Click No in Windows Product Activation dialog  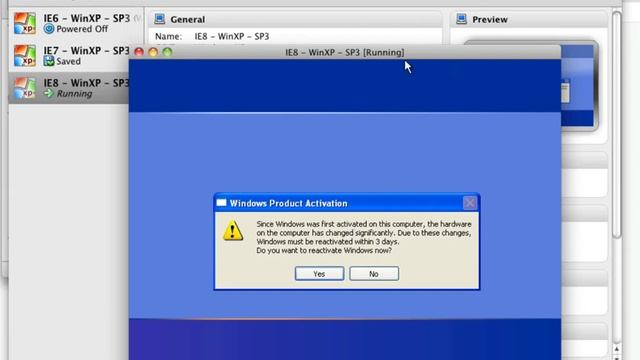[374, 274]
